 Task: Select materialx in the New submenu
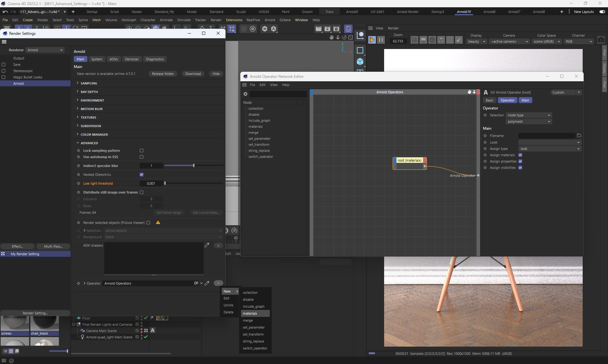click(x=250, y=313)
